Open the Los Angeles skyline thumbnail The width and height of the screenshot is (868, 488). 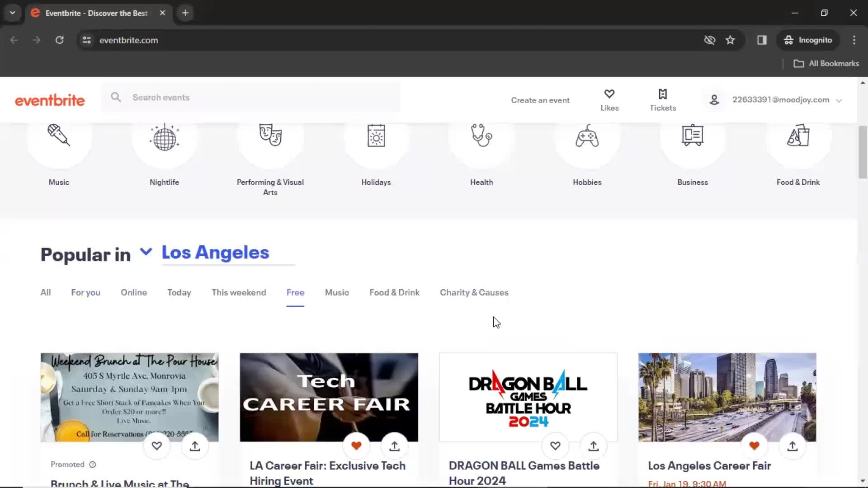727,397
